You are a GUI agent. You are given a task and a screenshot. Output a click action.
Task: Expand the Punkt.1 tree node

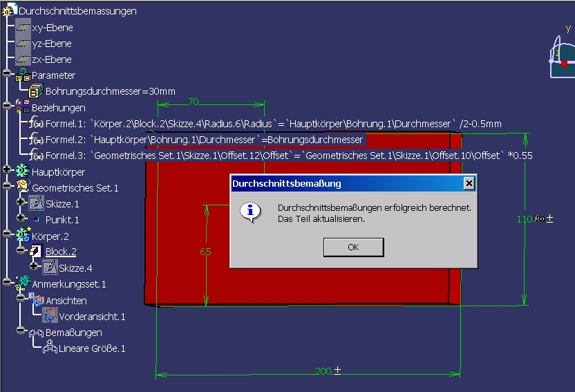click(21, 218)
